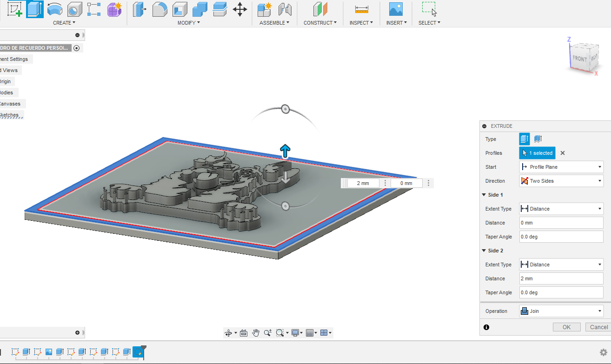Clear the selected profiles with the X

(562, 153)
